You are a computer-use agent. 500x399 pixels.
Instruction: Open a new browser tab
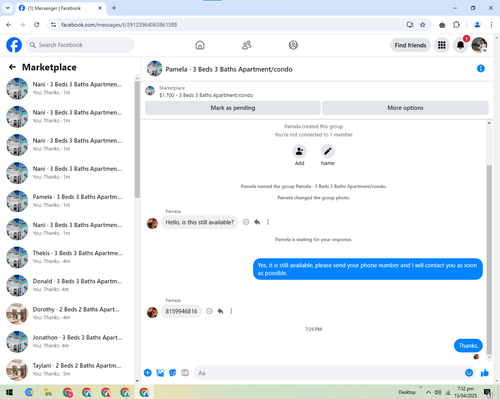point(114,8)
